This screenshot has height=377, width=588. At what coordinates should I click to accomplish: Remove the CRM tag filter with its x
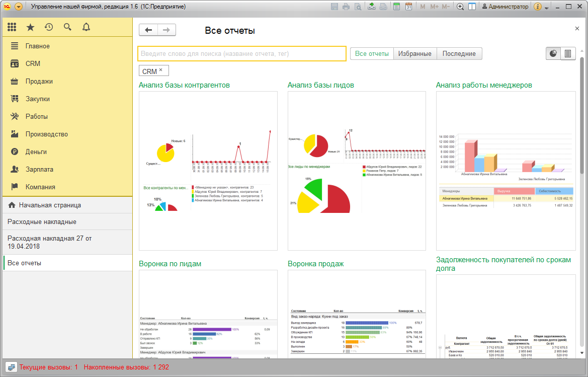(161, 70)
